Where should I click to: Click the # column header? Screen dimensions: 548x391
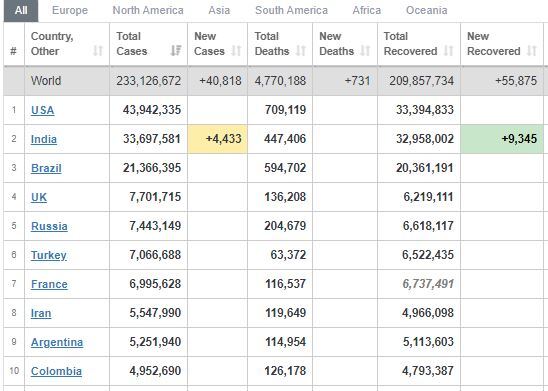[14, 51]
